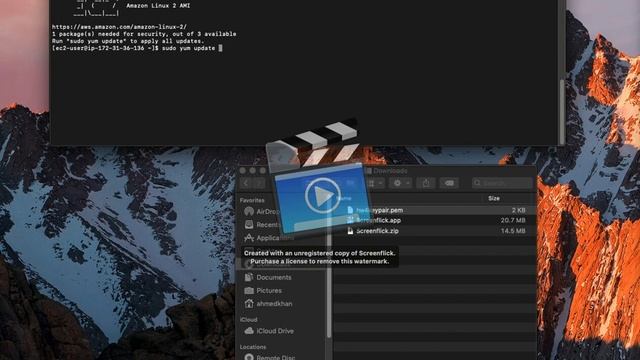Select Remote Disc under Locations
The image size is (640, 360).
tap(269, 357)
